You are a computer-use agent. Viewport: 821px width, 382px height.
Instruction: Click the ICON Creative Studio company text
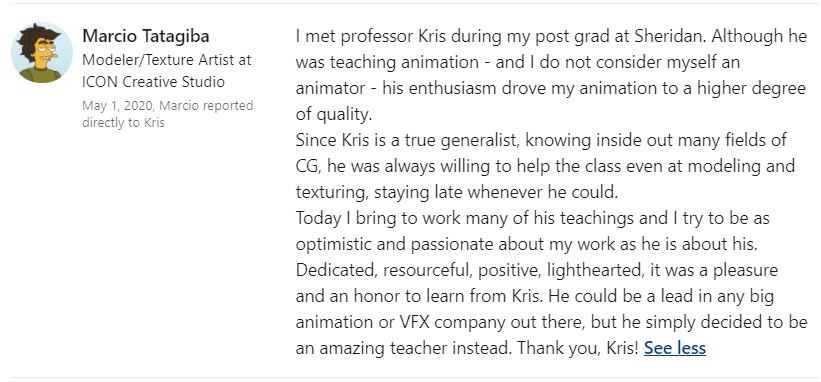pos(153,82)
